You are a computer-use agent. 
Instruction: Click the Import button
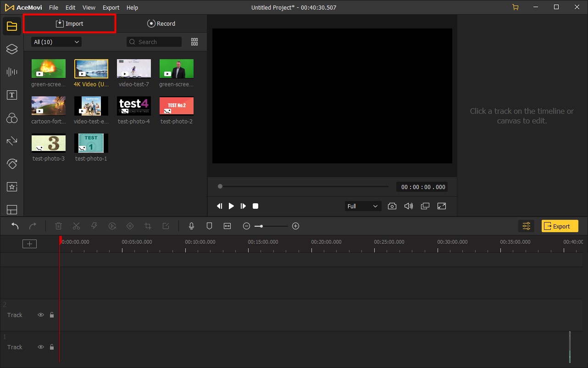[70, 23]
